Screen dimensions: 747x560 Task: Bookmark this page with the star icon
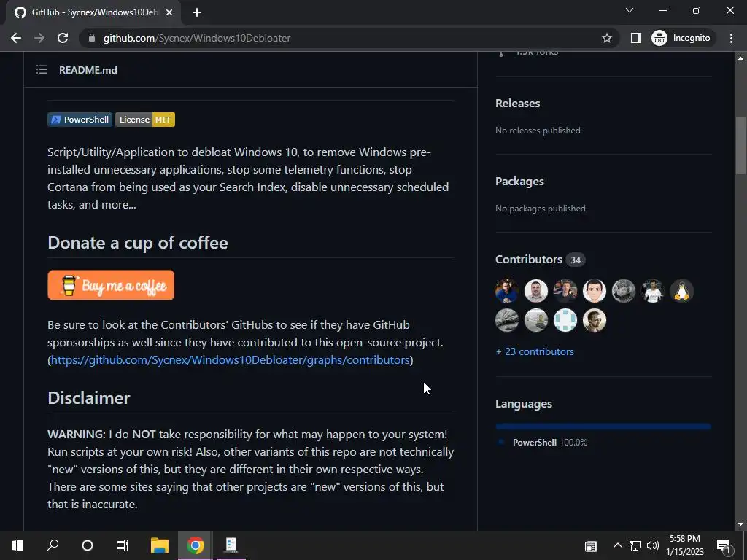[x=606, y=38]
